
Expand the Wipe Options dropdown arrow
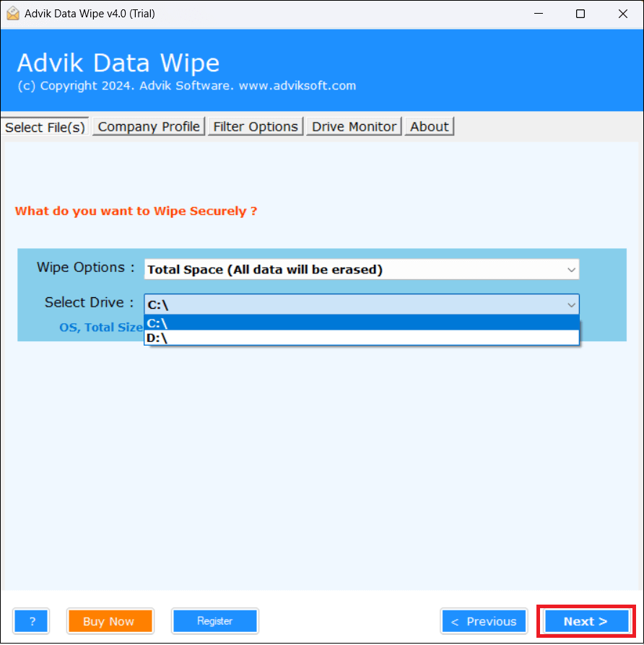tap(571, 270)
